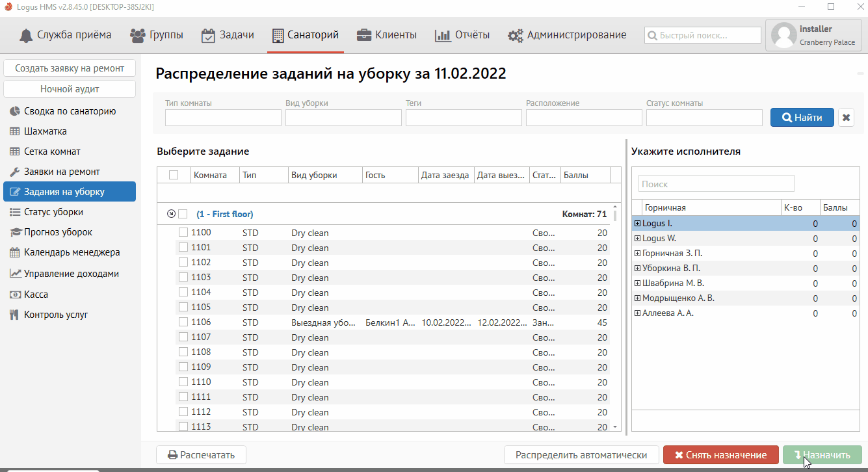Click the Касса cash icon
Viewport: 868px width, 472px height.
[x=14, y=295]
